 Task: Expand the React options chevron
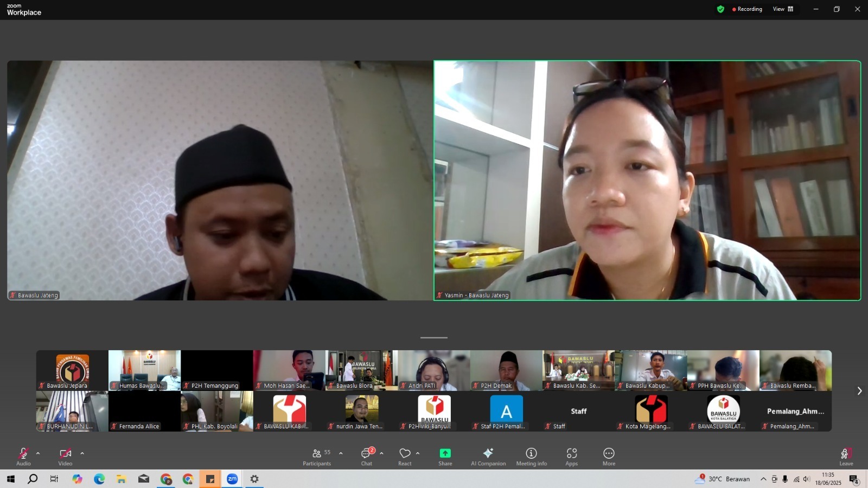point(417,453)
